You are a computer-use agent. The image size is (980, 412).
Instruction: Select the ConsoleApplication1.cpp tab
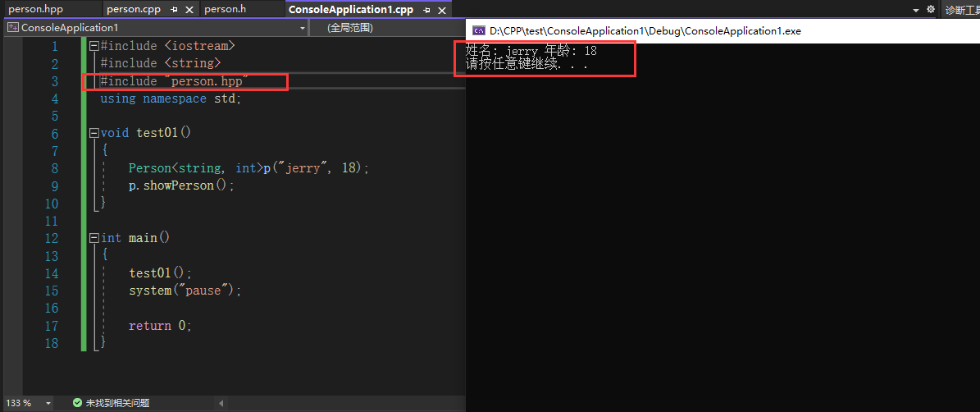pyautogui.click(x=351, y=9)
